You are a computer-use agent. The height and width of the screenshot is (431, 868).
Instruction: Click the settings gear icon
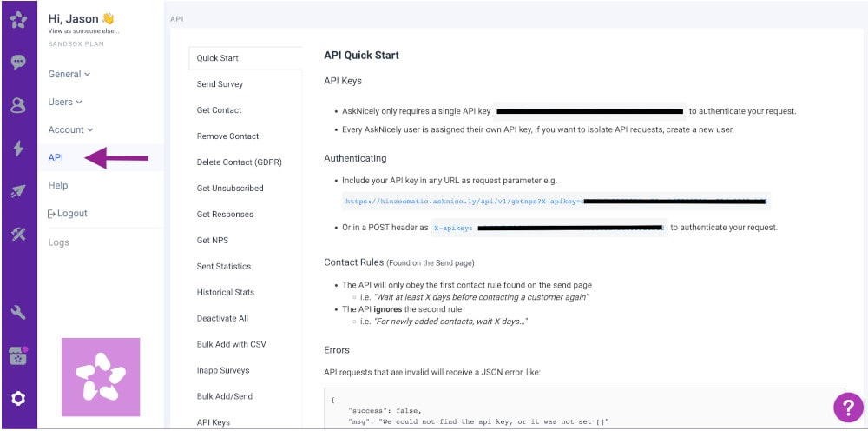[x=18, y=399]
